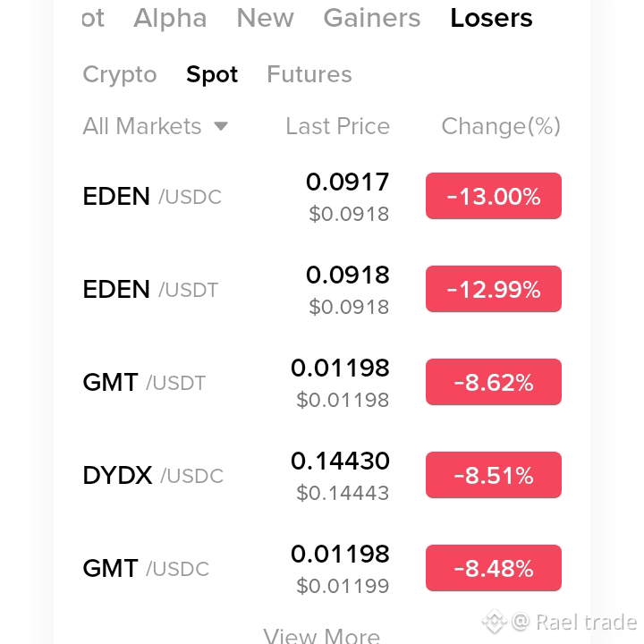Select the Spot sub-tab

pyautogui.click(x=212, y=75)
